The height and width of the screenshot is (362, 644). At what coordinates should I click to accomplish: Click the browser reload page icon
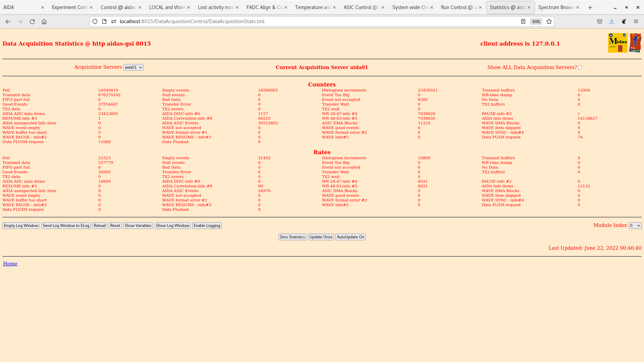[x=32, y=21]
